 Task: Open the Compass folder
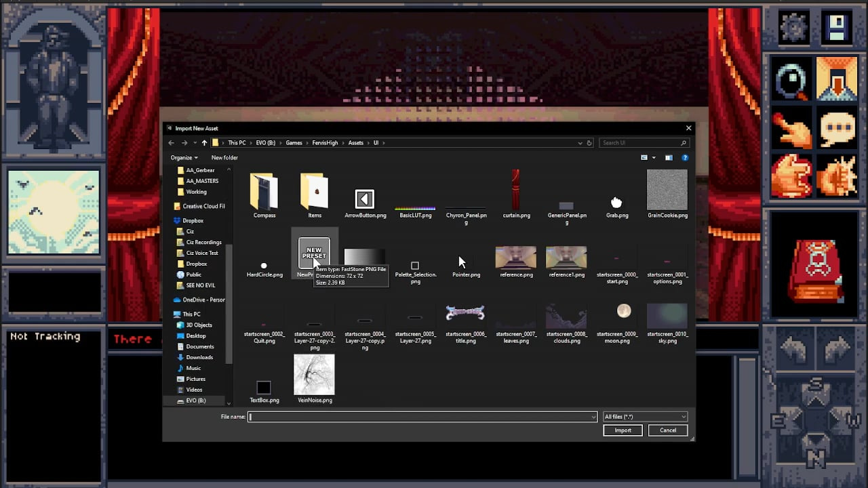[x=264, y=196]
